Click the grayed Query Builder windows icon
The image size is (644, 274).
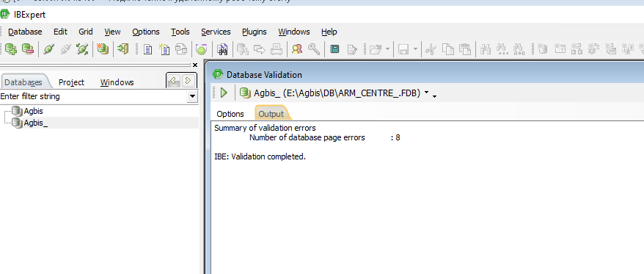point(181,49)
